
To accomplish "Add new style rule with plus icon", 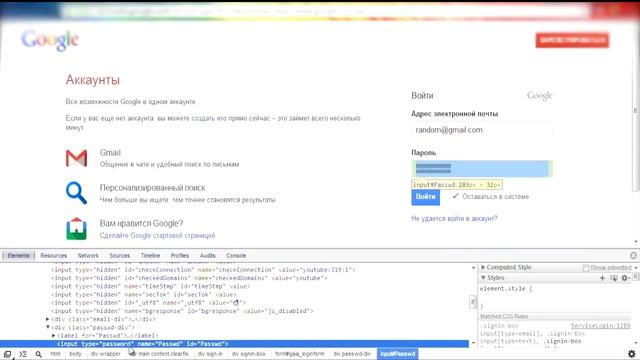I will click(602, 278).
